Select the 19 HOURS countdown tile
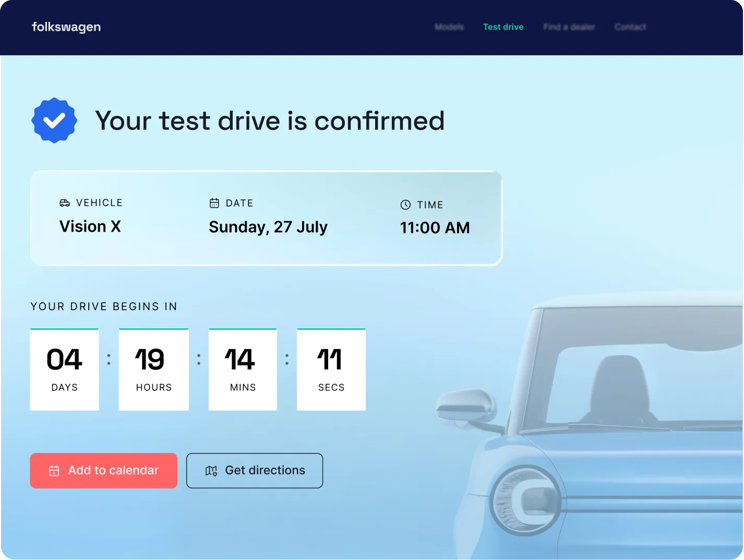The width and height of the screenshot is (744, 560). [x=154, y=370]
